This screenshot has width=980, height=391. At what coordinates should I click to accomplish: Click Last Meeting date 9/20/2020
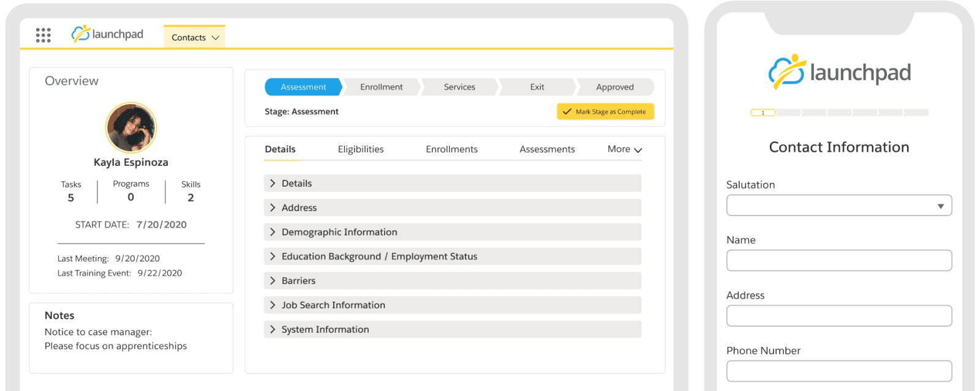point(138,258)
